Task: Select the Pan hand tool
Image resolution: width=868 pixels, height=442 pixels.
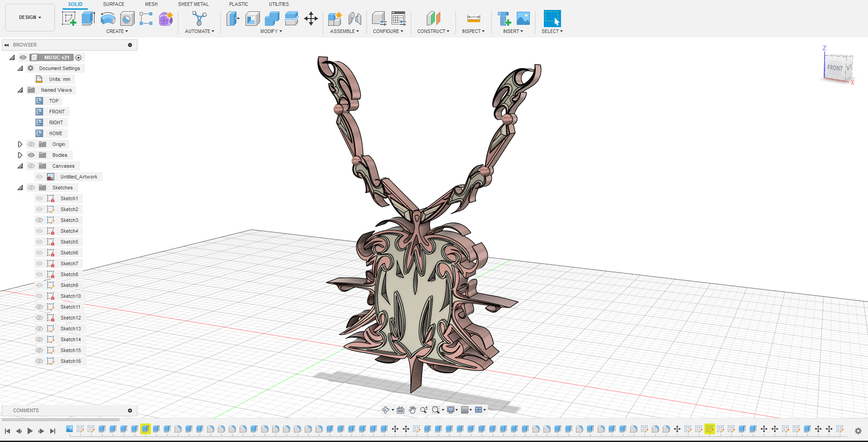Action: [x=412, y=410]
